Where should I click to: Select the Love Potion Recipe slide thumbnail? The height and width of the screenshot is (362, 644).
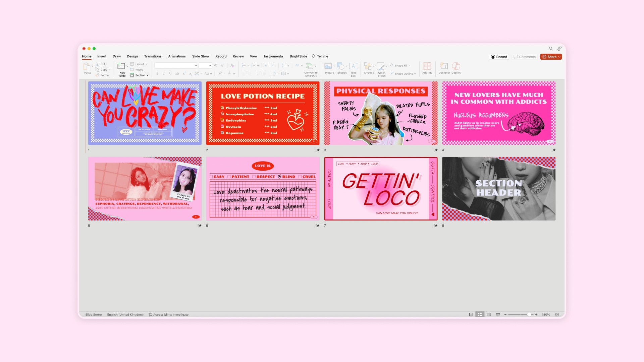click(x=263, y=113)
